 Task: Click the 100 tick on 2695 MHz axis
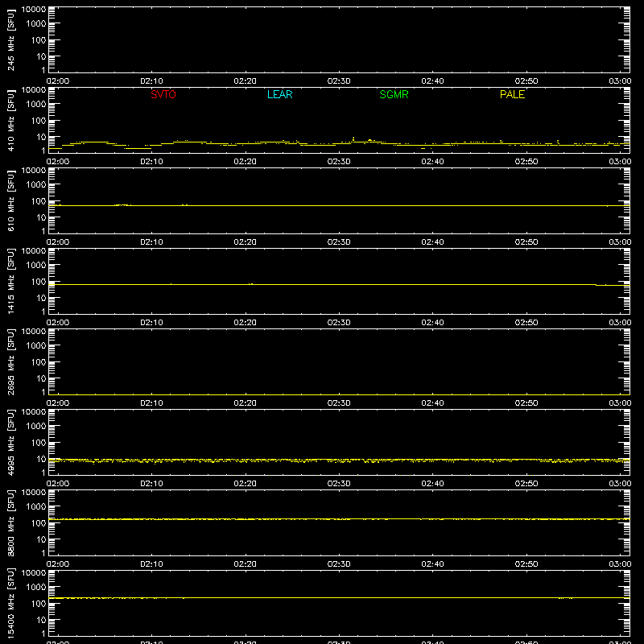point(39,362)
